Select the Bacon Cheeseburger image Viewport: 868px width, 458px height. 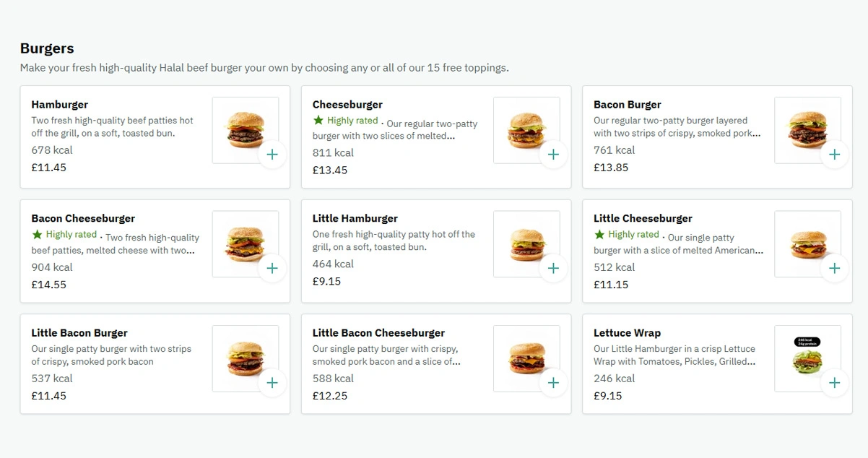[x=244, y=243]
